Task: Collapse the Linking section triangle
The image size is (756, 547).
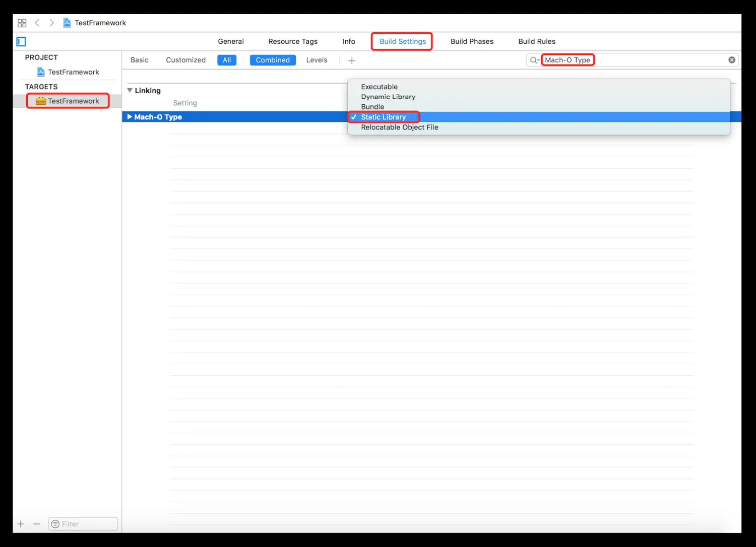Action: point(130,90)
